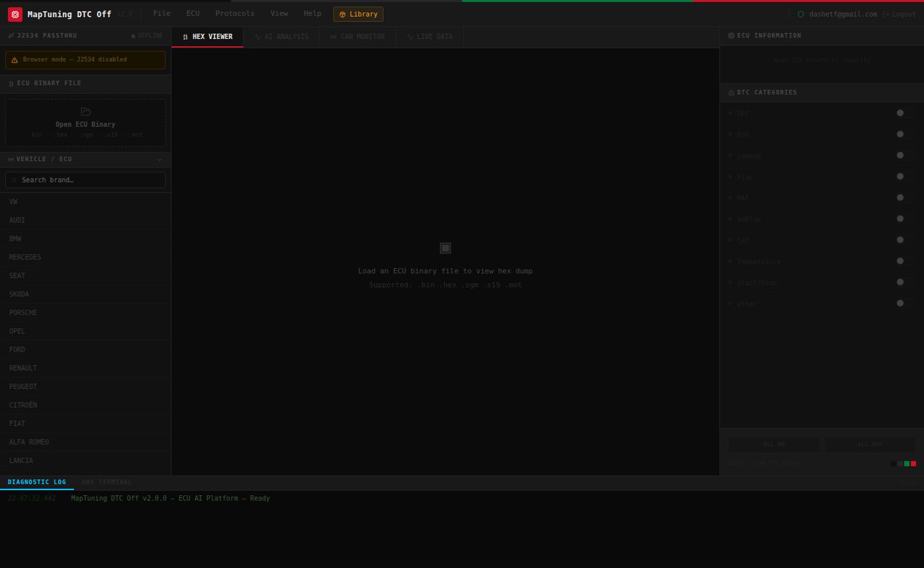Select OPEL from the brand list

tap(85, 332)
